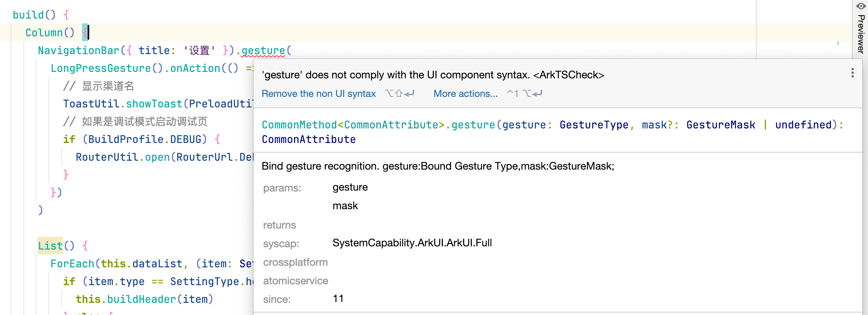Click 'BuildProfile.DEBUG' condition
The image size is (868, 315).
pyautogui.click(x=145, y=139)
